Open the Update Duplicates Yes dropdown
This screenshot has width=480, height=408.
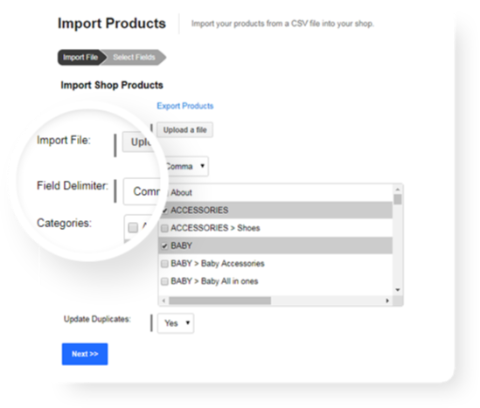tap(176, 323)
